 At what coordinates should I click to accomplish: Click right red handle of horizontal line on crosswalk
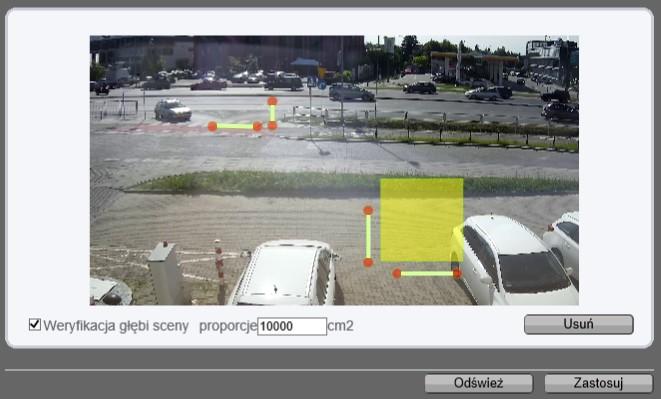pyautogui.click(x=257, y=126)
